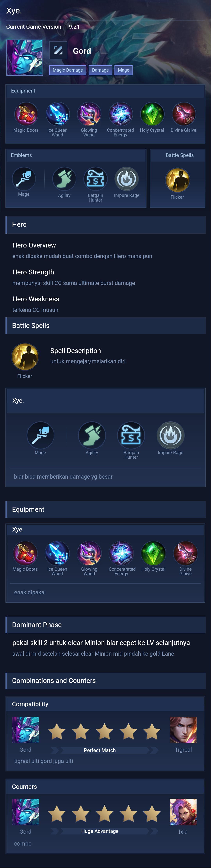The height and width of the screenshot is (868, 211).
Task: Click Bargain Hunter talent in Emblems panel
Action: point(95,179)
